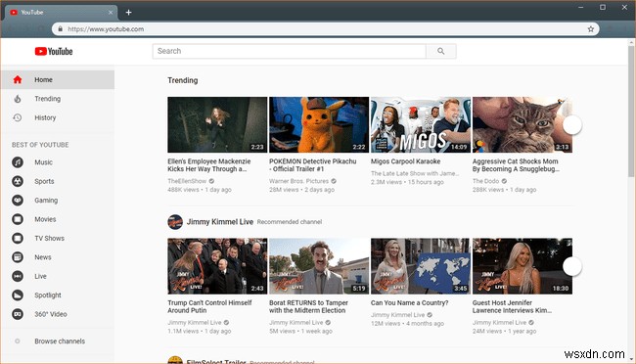Viewport: 636px width, 364px height.
Task: Show next Trending videos with arrow
Action: click(572, 125)
